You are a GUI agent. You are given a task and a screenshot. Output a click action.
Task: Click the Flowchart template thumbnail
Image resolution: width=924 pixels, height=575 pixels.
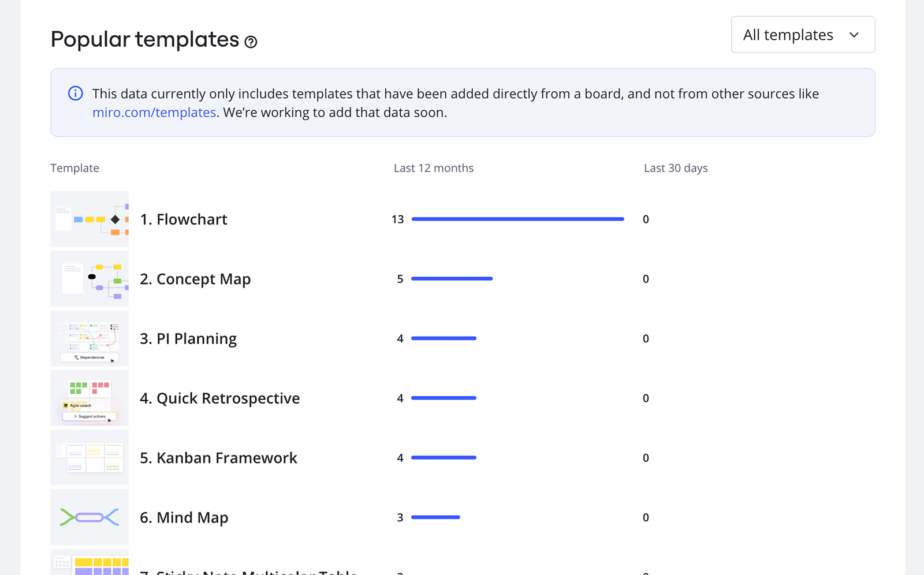90,219
